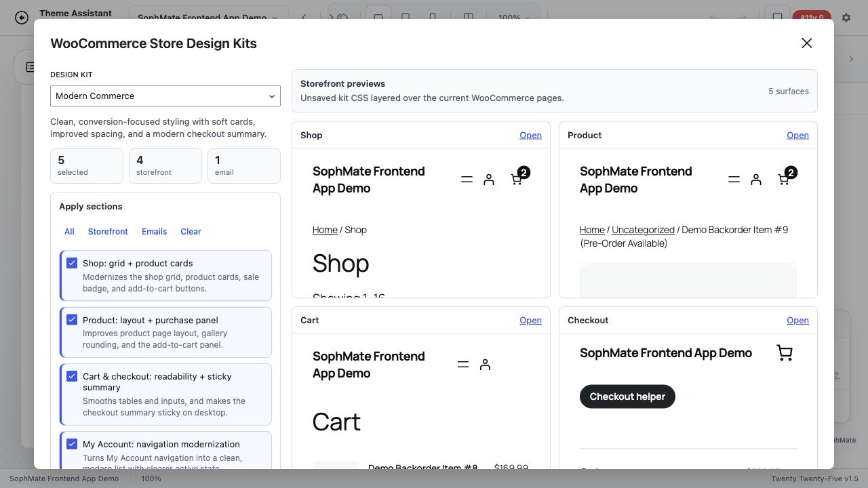This screenshot has height=488, width=868.
Task: Click the Home breadcrumb in the Shop preview
Action: click(x=325, y=230)
